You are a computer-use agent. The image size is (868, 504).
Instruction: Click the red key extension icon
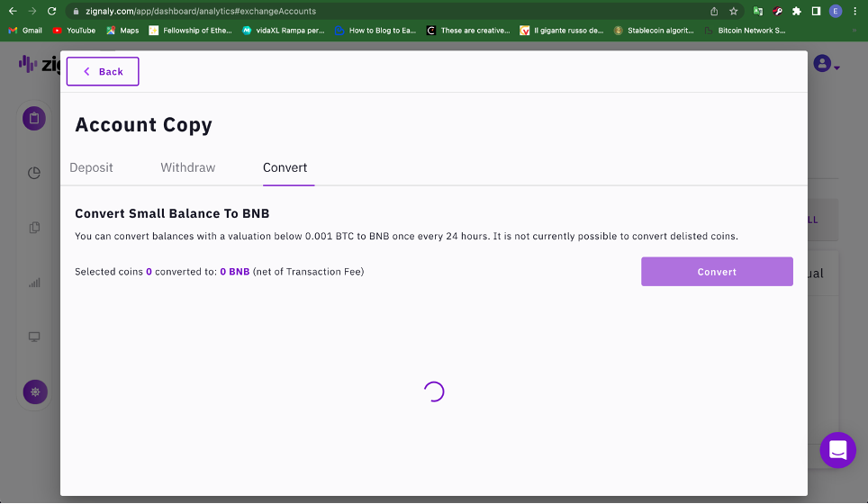pos(777,11)
